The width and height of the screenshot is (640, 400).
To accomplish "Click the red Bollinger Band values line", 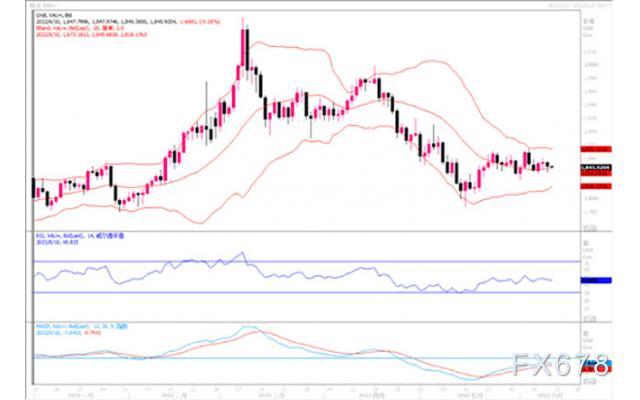I will click(x=91, y=35).
